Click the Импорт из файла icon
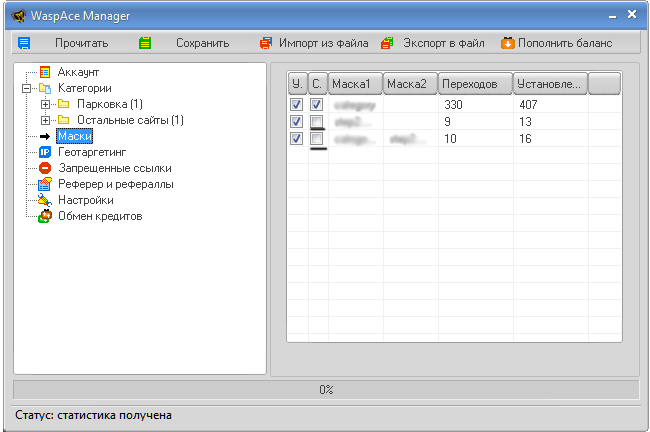Viewport: 650px width, 432px height. [x=265, y=43]
